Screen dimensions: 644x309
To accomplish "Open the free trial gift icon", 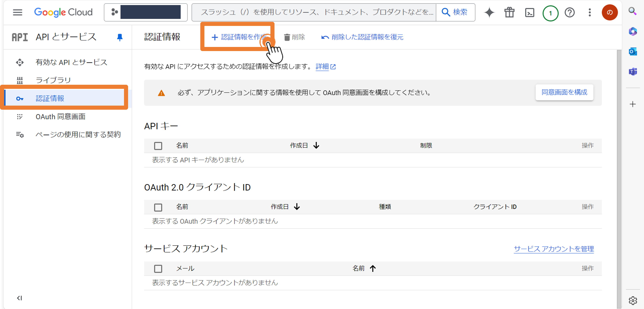I will (509, 12).
